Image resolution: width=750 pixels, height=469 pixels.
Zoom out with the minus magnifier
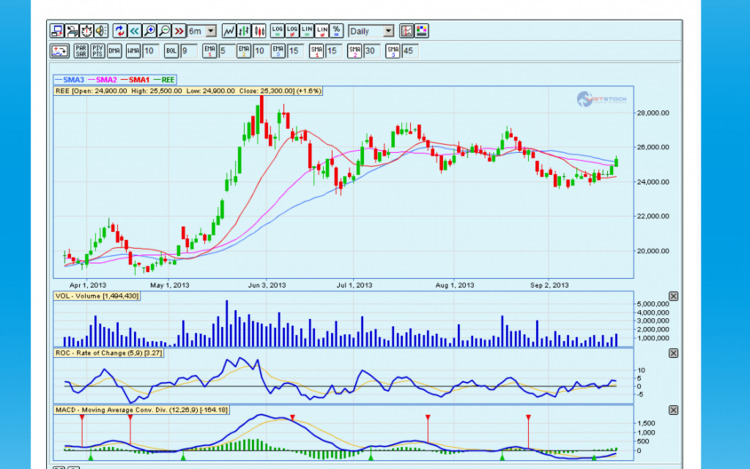164,31
